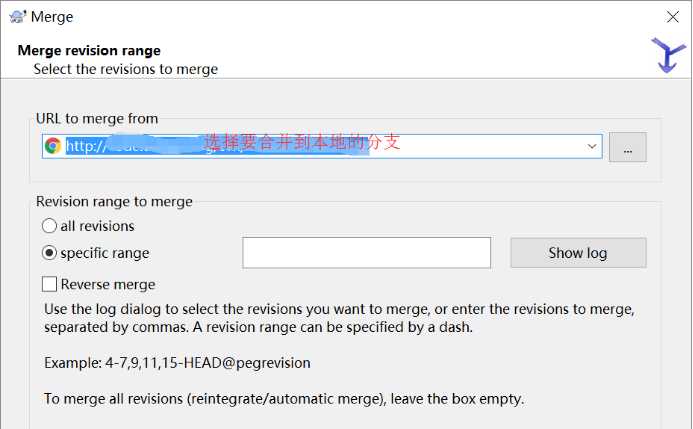Select the specific range radio button
693x429 pixels.
point(49,253)
